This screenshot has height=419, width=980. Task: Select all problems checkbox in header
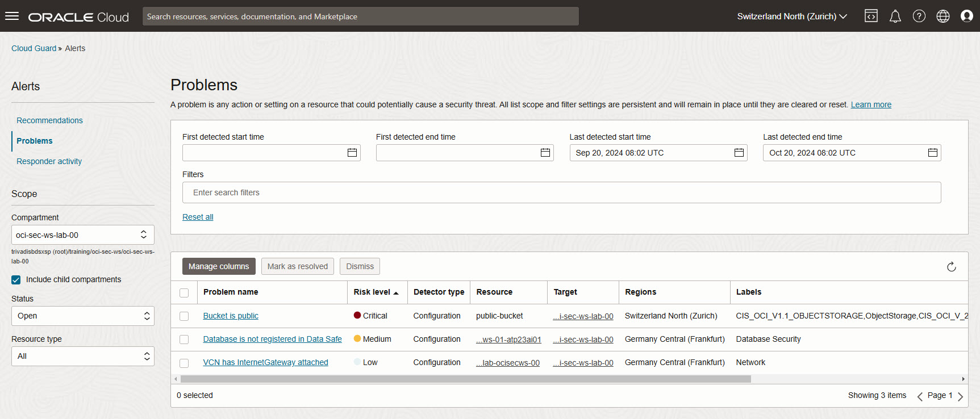[184, 293]
